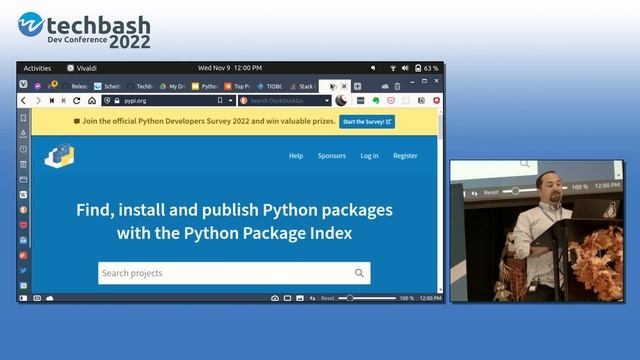Go back with the browser back arrow
The width and height of the screenshot is (640, 360).
(24, 100)
